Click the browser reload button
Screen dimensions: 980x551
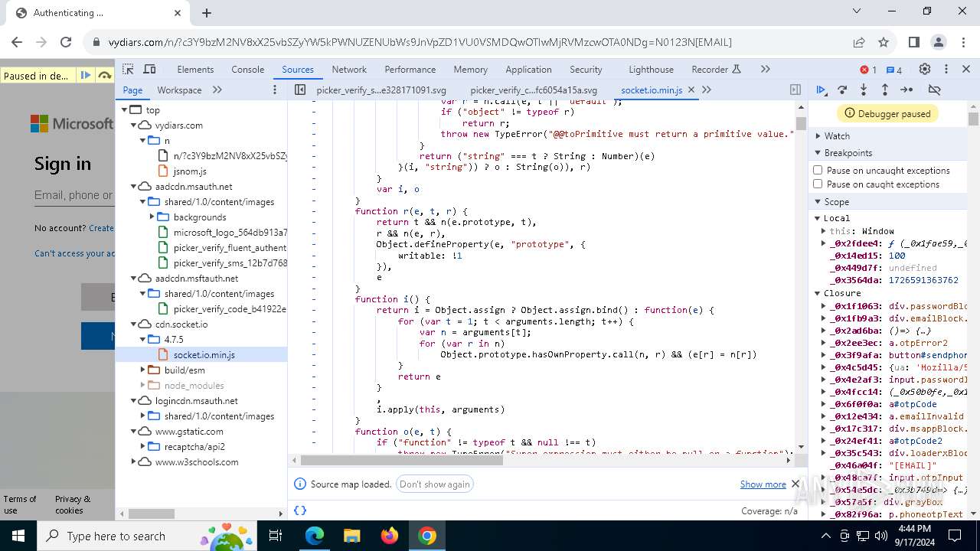pos(66,42)
